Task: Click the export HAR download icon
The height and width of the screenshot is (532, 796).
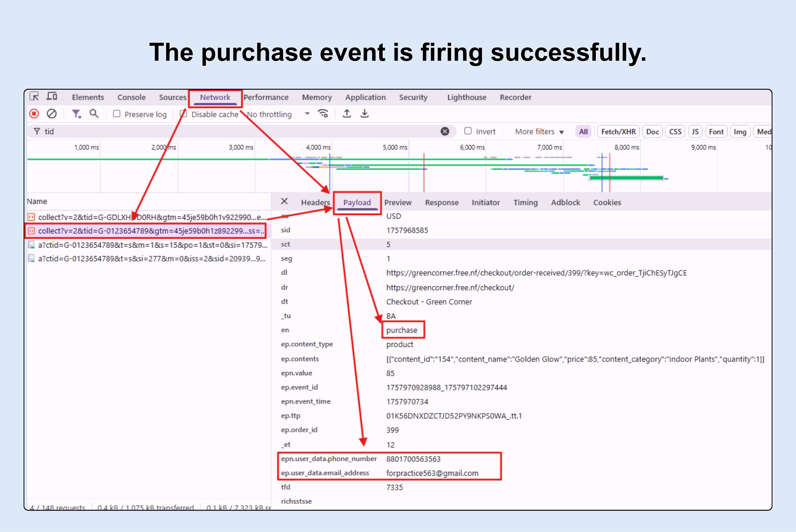Action: click(364, 114)
